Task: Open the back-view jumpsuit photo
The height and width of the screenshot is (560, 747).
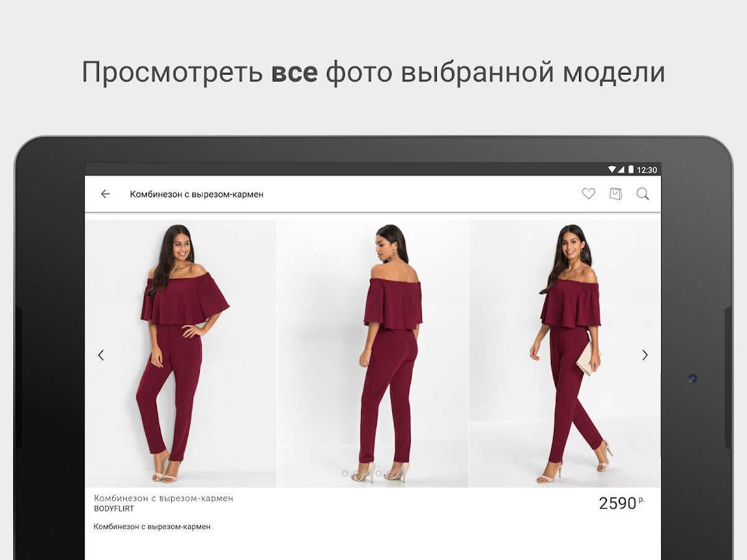Action: pyautogui.click(x=373, y=353)
